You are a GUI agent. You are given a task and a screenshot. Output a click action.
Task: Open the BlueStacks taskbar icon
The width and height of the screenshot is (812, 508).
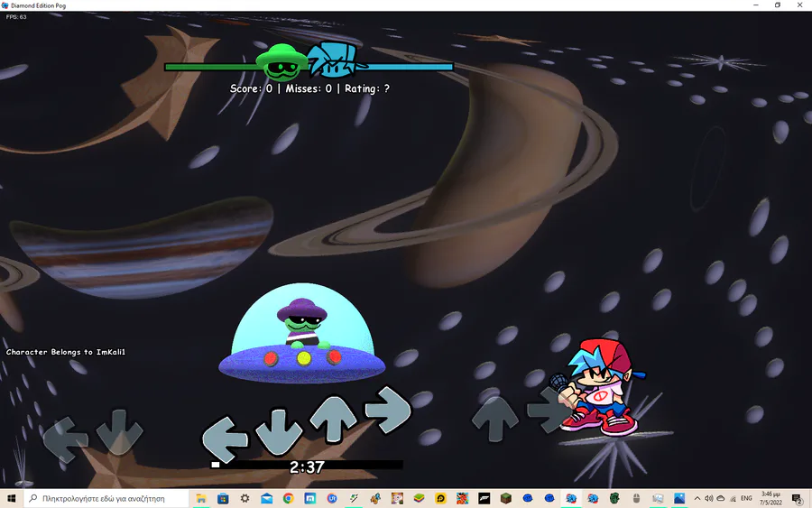pos(419,498)
